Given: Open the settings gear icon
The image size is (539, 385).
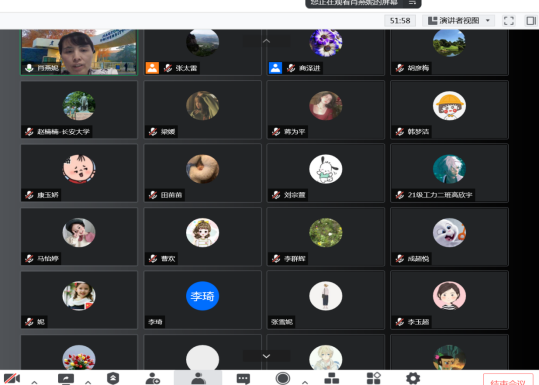Looking at the screenshot, I should pyautogui.click(x=413, y=378).
